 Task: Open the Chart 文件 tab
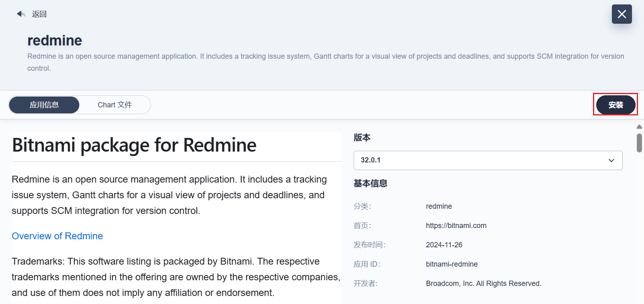(x=115, y=105)
